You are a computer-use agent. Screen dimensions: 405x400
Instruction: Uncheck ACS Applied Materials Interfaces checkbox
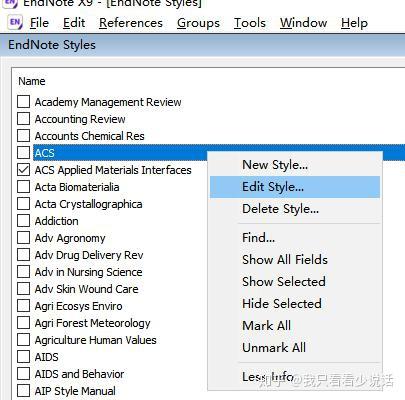coord(23,170)
